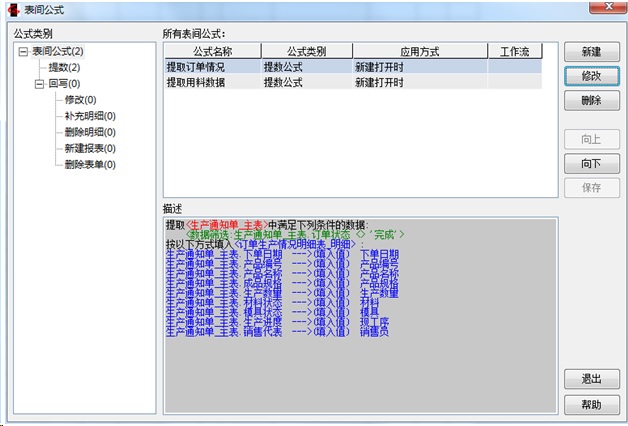This screenshot has height=426, width=628.
Task: Choose 补充明细(0) in the tree
Action: click(88, 116)
